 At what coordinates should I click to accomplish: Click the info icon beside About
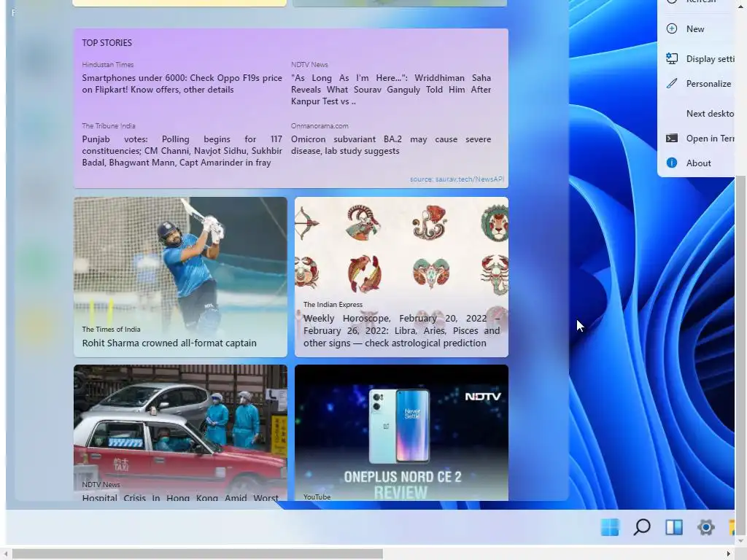click(x=672, y=163)
